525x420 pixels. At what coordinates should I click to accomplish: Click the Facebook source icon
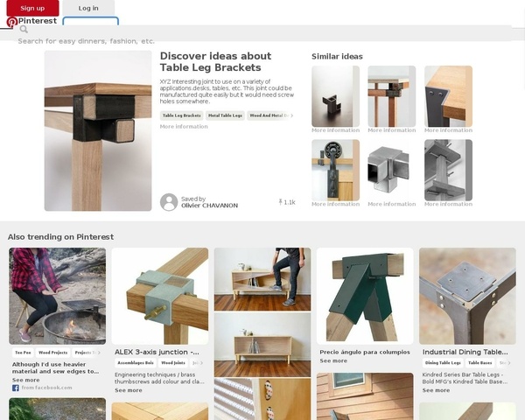click(x=16, y=387)
